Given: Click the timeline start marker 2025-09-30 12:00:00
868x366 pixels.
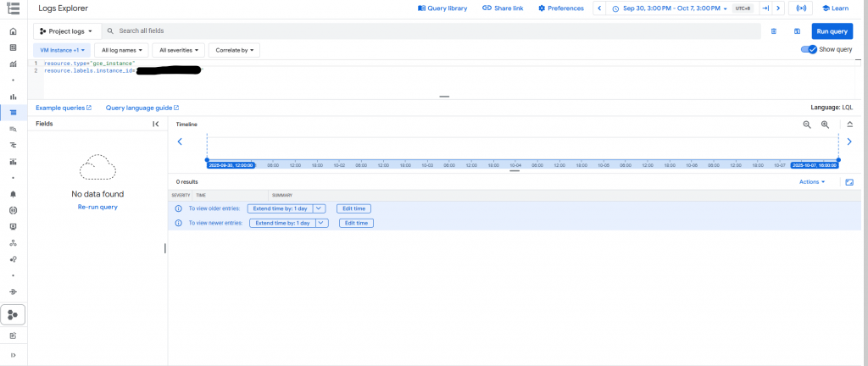Looking at the screenshot, I should coord(231,164).
